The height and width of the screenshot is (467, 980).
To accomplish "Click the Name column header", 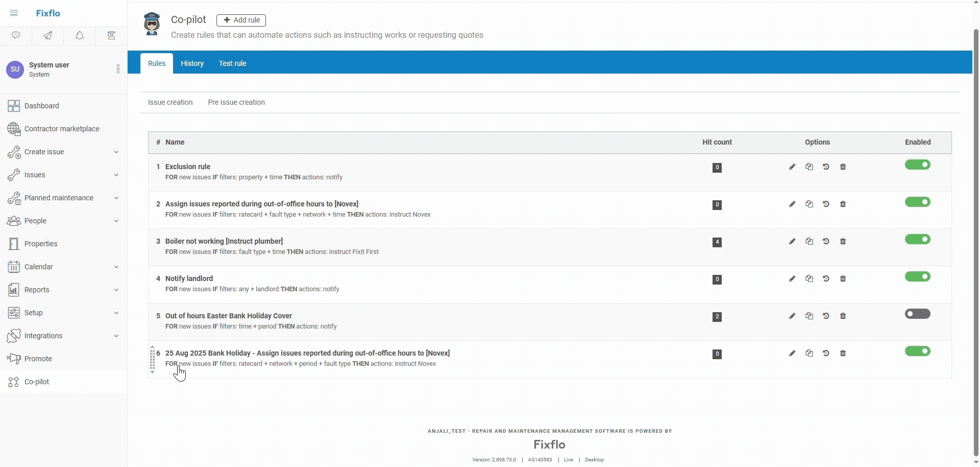I will [x=175, y=142].
